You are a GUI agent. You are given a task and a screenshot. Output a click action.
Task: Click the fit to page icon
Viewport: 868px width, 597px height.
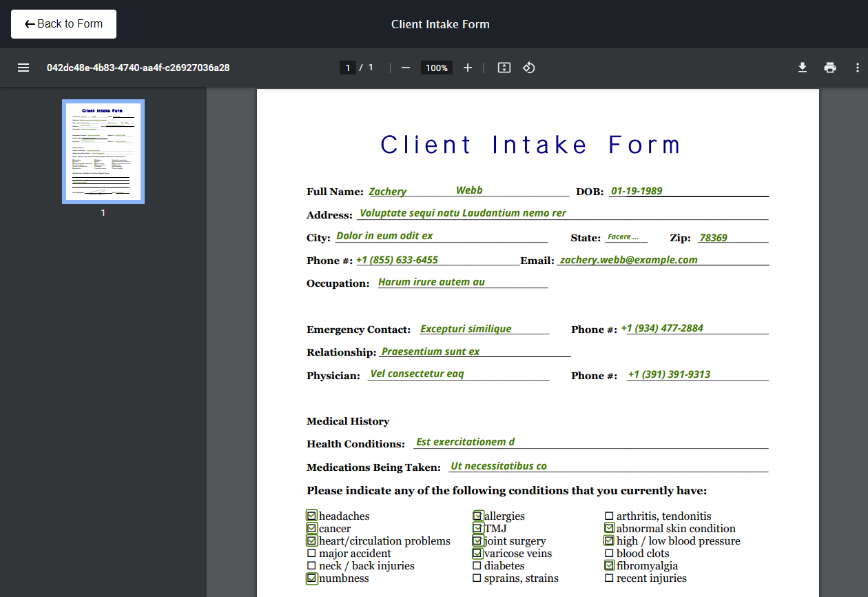tap(504, 68)
